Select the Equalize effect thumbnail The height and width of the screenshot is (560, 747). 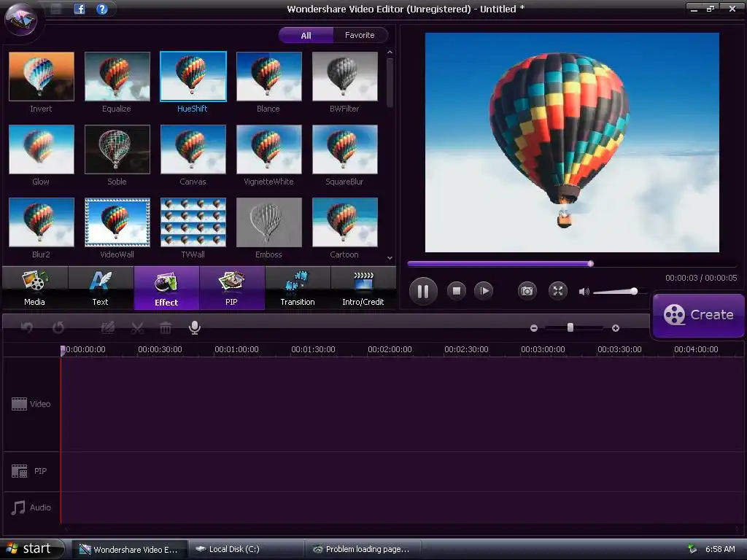click(117, 76)
